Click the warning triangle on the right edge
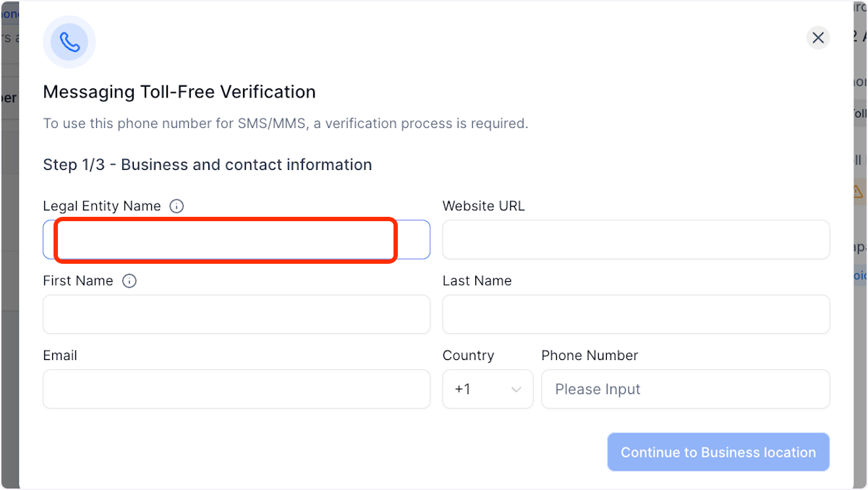Screen dimensions: 868x490 [857, 192]
